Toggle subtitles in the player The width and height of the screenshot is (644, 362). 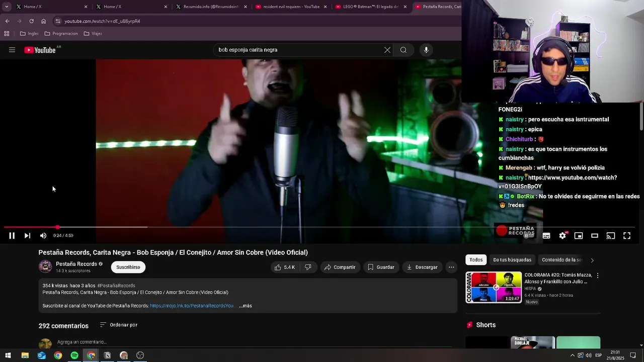546,235
